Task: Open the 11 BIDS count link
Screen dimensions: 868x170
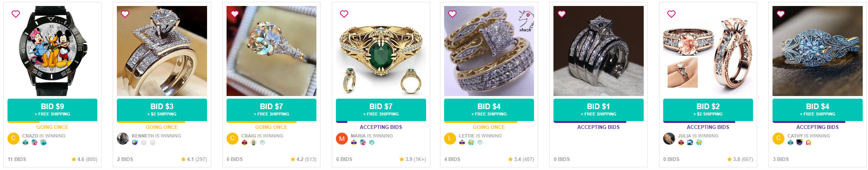Action: (x=17, y=159)
